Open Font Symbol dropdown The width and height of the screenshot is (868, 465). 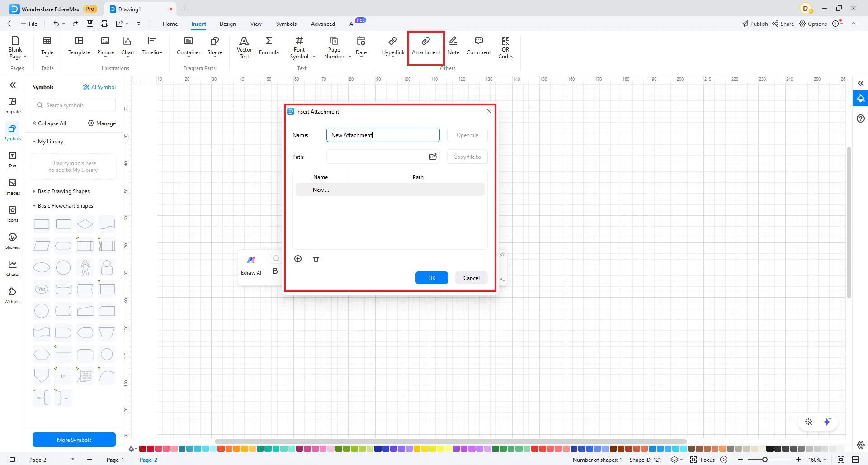pyautogui.click(x=314, y=57)
